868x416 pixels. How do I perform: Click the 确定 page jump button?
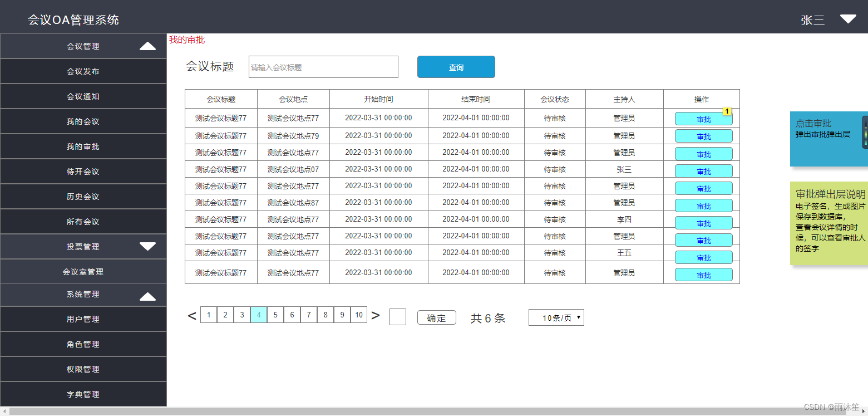pyautogui.click(x=436, y=317)
